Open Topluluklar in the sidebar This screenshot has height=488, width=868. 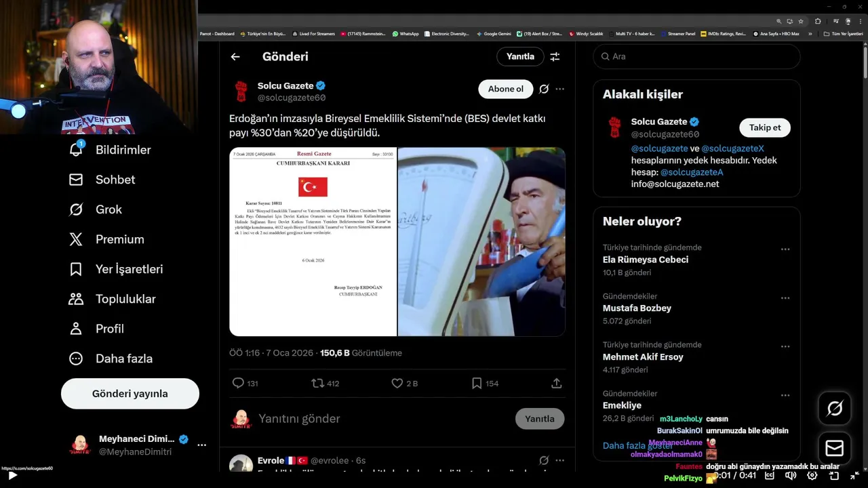[112, 299]
